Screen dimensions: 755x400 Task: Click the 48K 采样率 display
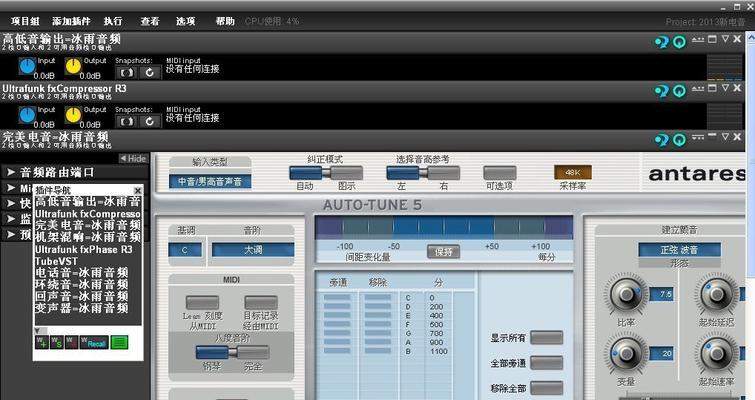573,172
